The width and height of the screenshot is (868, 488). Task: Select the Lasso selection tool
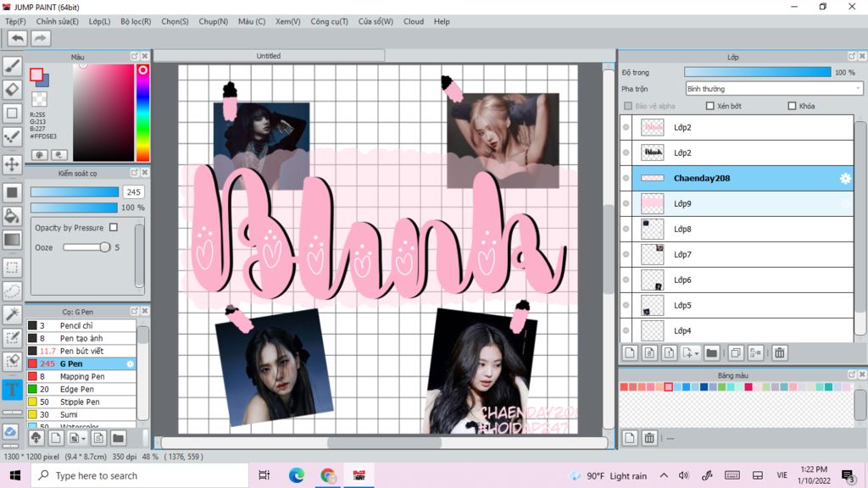point(12,291)
